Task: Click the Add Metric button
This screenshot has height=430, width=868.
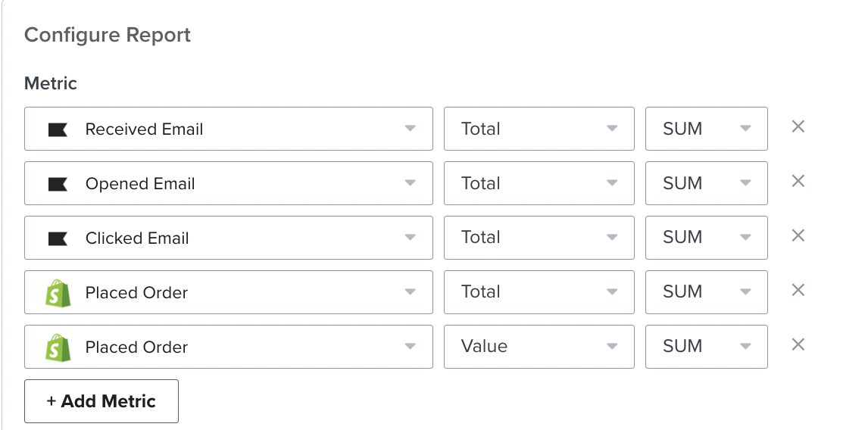Action: click(x=101, y=401)
